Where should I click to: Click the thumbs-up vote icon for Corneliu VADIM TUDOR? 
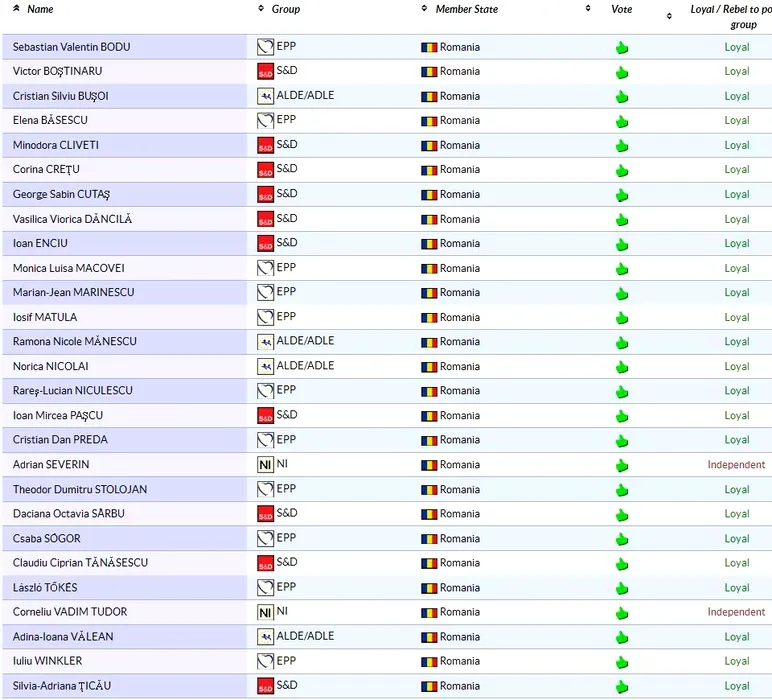621,613
